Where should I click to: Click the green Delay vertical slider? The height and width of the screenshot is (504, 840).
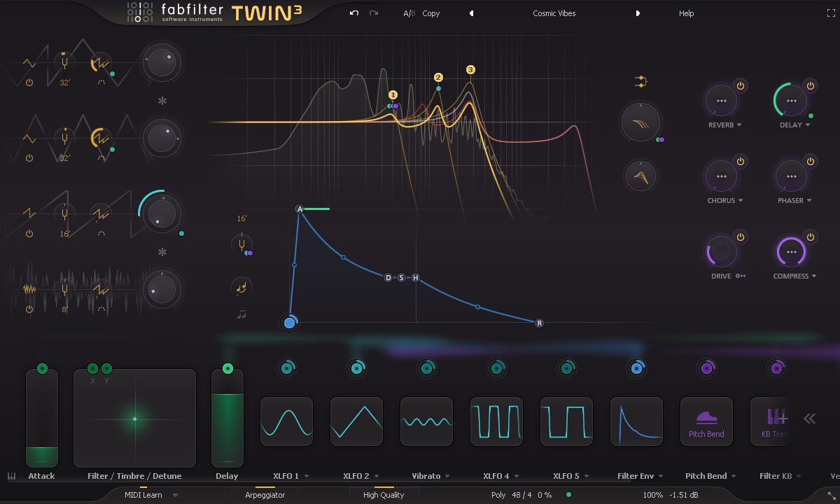(227, 427)
